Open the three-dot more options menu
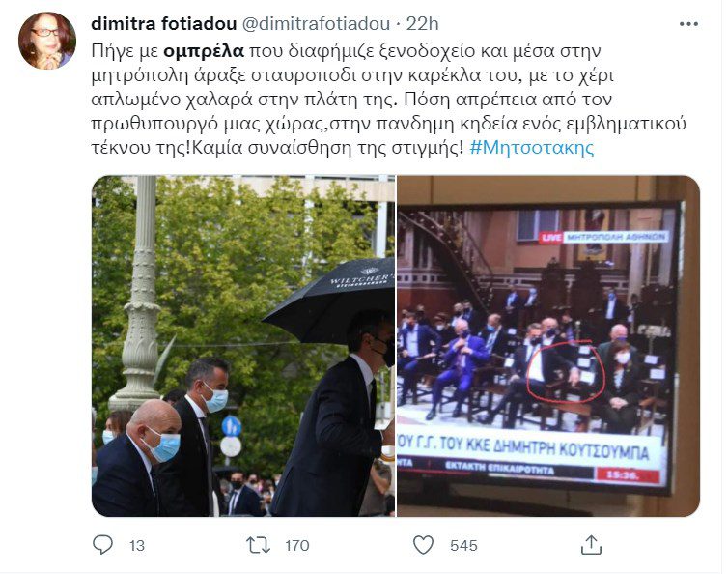This screenshot has height=574, width=728. point(688,24)
